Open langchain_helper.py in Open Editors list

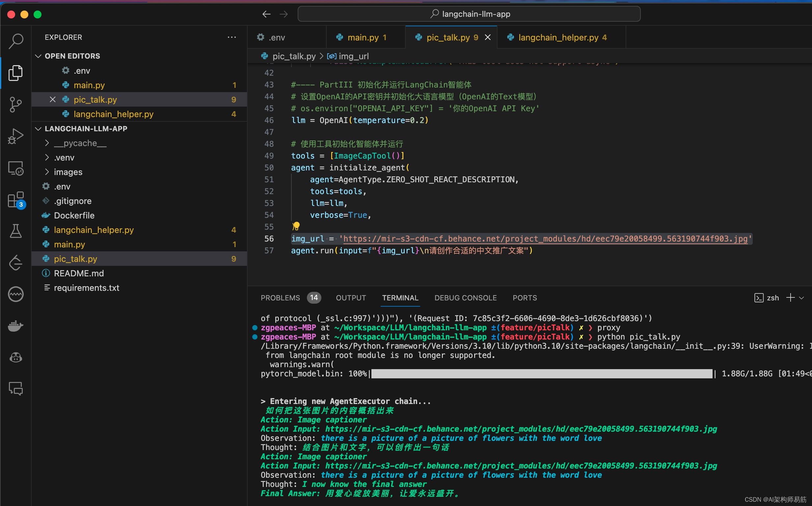click(139, 114)
